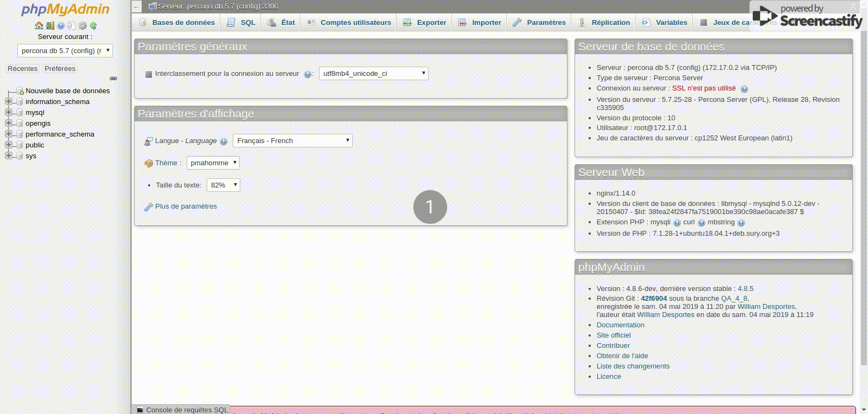The image size is (868, 414).
Task: Expand the mysql tree node
Action: (x=8, y=112)
